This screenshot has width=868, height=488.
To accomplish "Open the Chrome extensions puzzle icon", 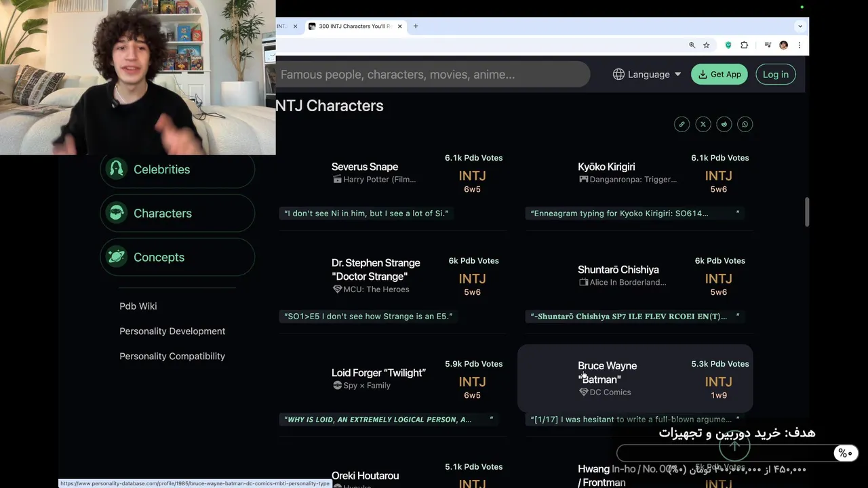I will pyautogui.click(x=744, y=45).
